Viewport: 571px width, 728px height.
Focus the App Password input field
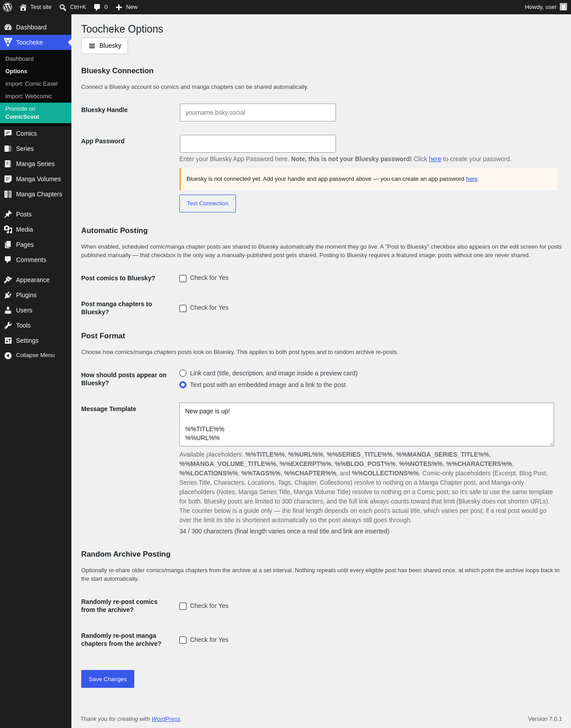258,144
